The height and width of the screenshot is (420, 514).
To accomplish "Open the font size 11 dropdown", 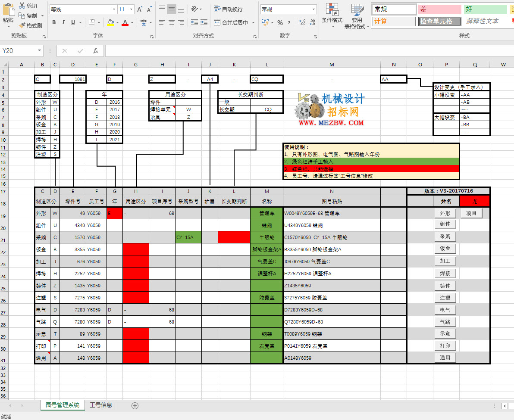I will [131, 9].
